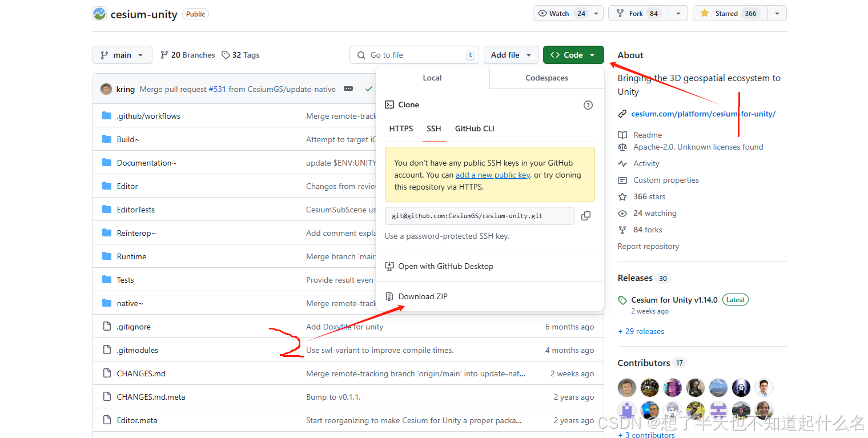Click the Documentation~ folder icon
The height and width of the screenshot is (438, 868).
[107, 163]
